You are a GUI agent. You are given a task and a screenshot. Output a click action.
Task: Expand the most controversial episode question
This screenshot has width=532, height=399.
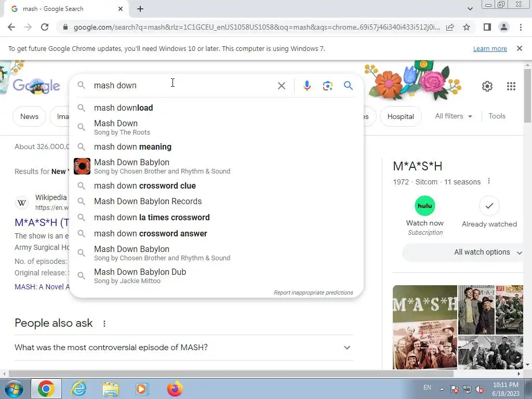pyautogui.click(x=183, y=348)
